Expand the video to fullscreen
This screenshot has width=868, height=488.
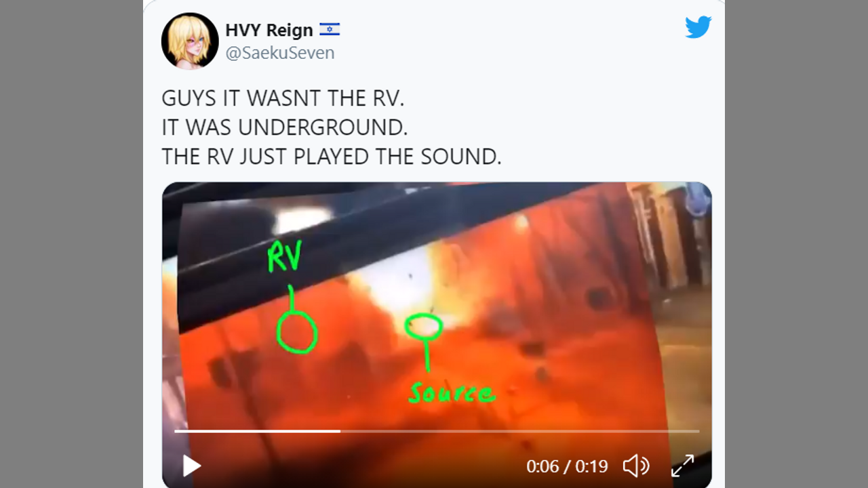(x=682, y=466)
